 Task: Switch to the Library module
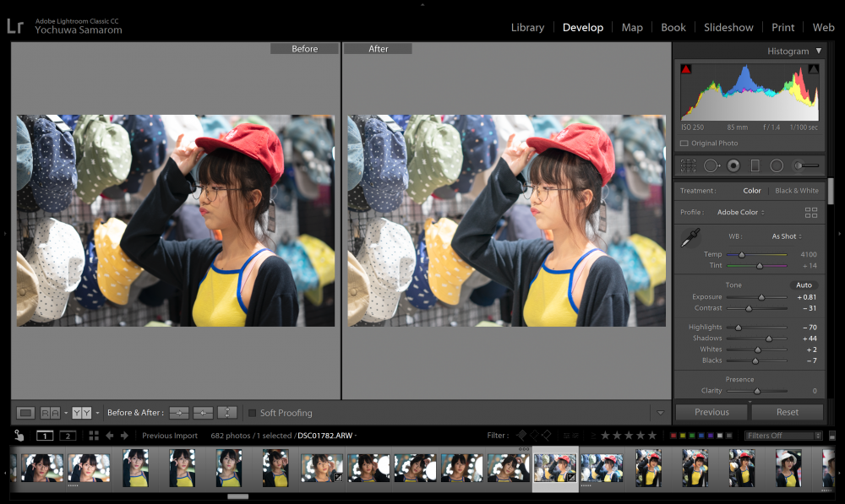coord(527,28)
